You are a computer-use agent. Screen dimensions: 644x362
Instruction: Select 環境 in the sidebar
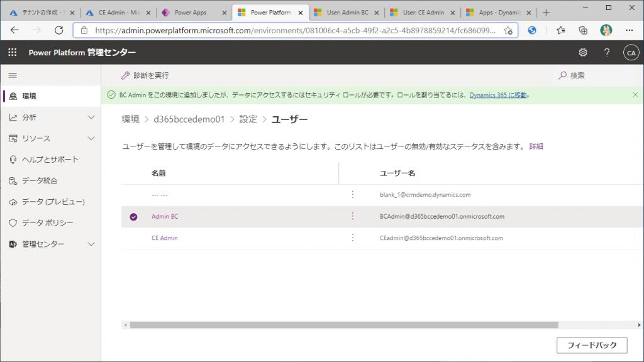50,96
